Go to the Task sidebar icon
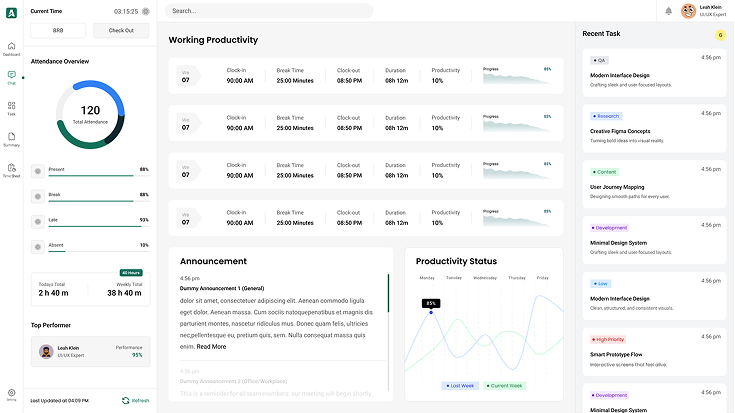Image resolution: width=735 pixels, height=413 pixels. [x=11, y=107]
